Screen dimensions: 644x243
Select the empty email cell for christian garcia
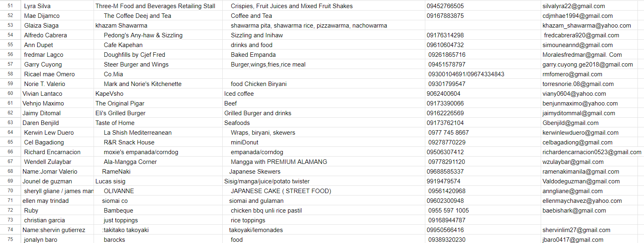point(589,220)
